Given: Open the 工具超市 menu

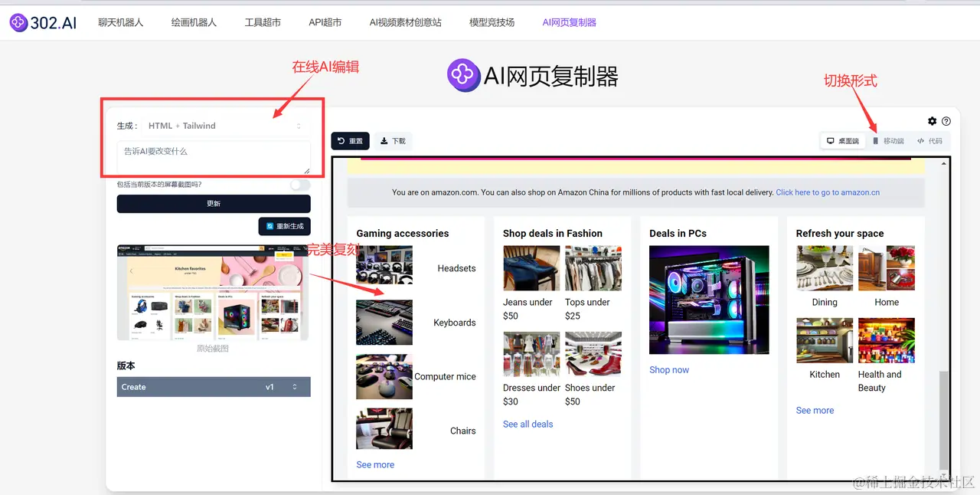Looking at the screenshot, I should (263, 22).
